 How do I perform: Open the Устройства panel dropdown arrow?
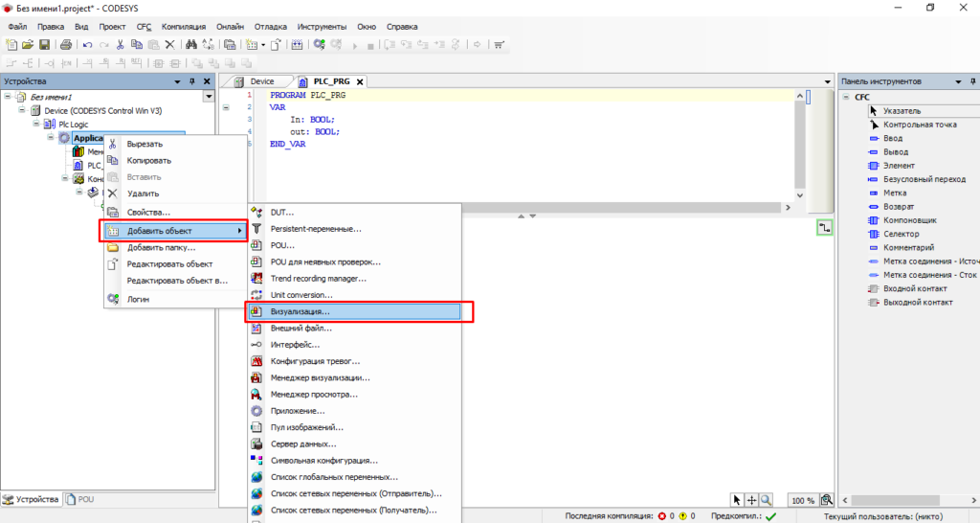click(x=208, y=97)
